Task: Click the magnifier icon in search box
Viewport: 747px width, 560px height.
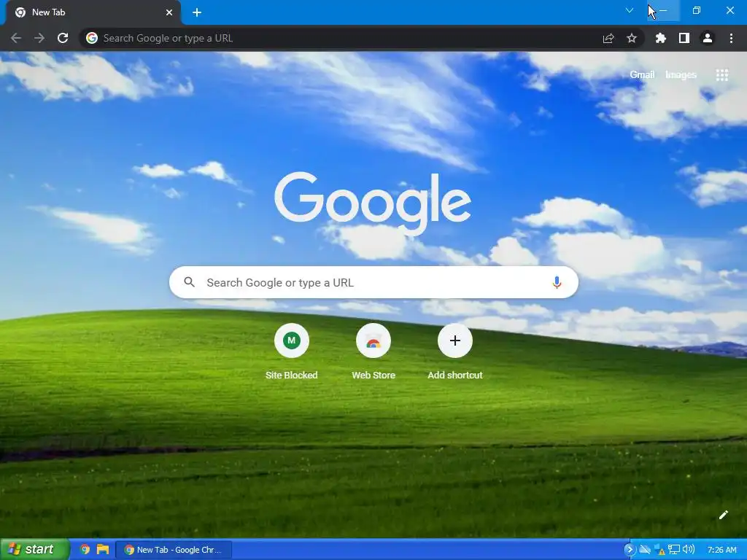Action: click(x=189, y=282)
